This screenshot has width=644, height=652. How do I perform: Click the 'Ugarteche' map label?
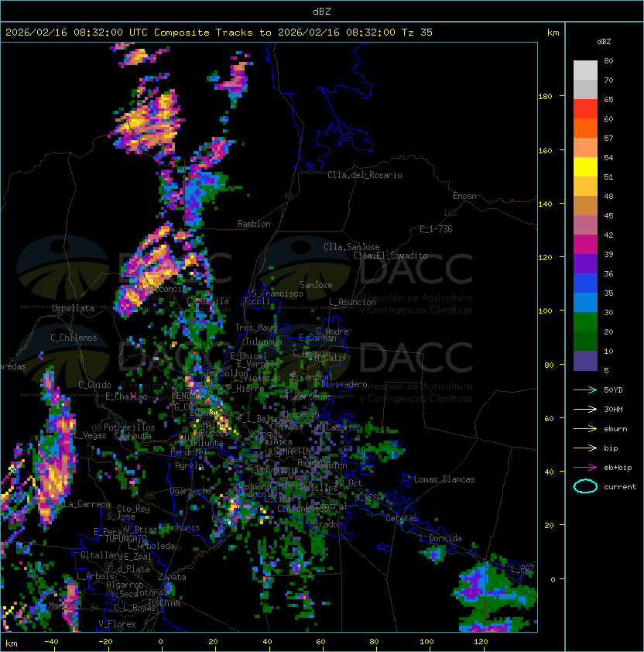click(x=191, y=491)
